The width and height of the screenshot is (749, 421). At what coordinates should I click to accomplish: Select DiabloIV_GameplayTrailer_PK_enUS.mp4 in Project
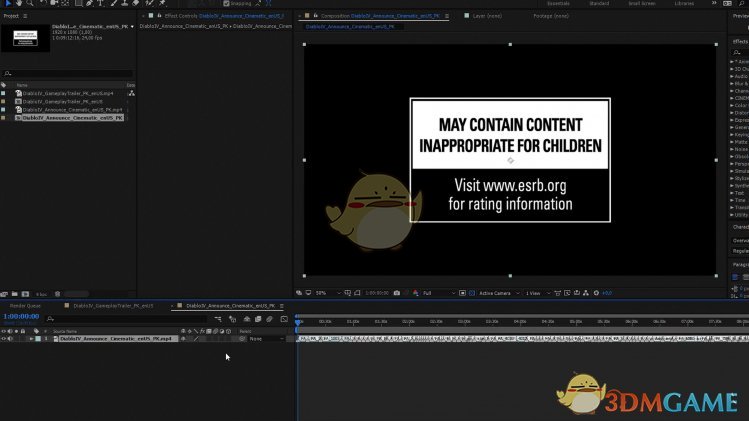[x=68, y=93]
